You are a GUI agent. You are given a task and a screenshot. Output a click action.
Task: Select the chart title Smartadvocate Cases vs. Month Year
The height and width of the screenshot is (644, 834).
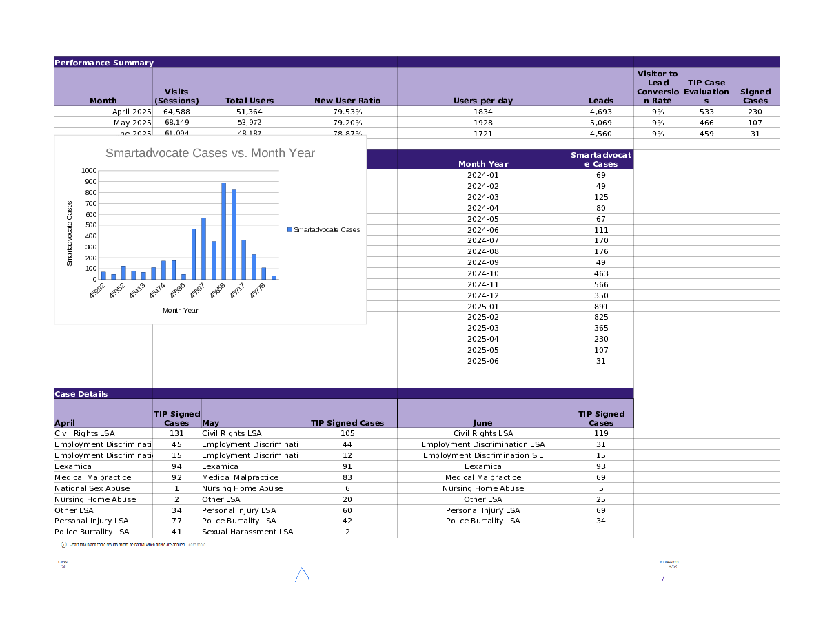(x=210, y=153)
